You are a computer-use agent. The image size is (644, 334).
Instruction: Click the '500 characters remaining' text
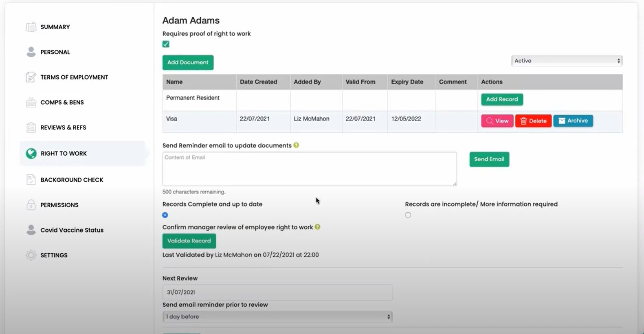[194, 192]
